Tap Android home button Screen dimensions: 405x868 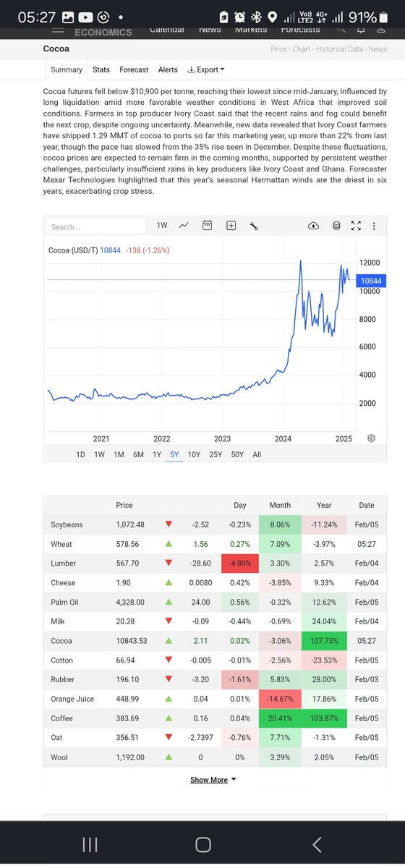click(202, 844)
